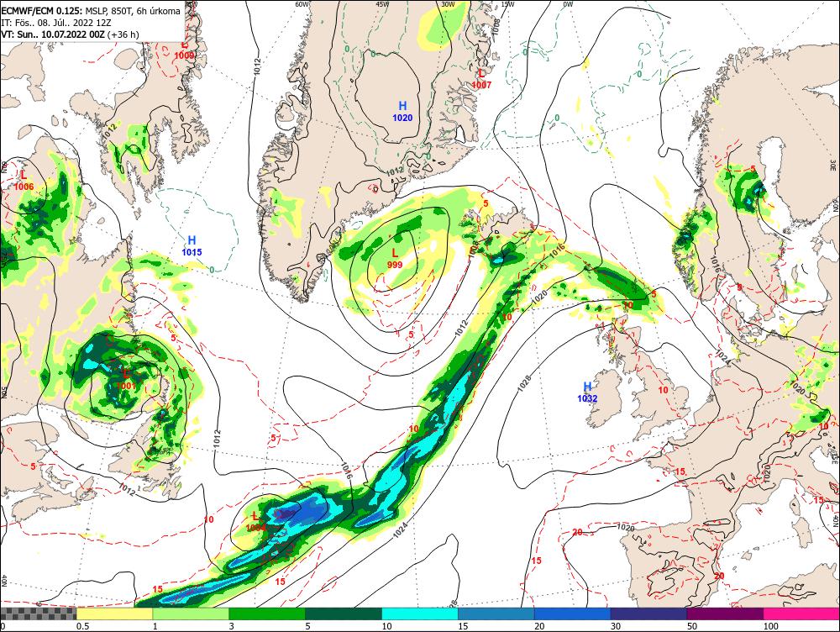This screenshot has width=840, height=632.
Task: Click the '0.5' legend scale value
Action: (x=82, y=626)
